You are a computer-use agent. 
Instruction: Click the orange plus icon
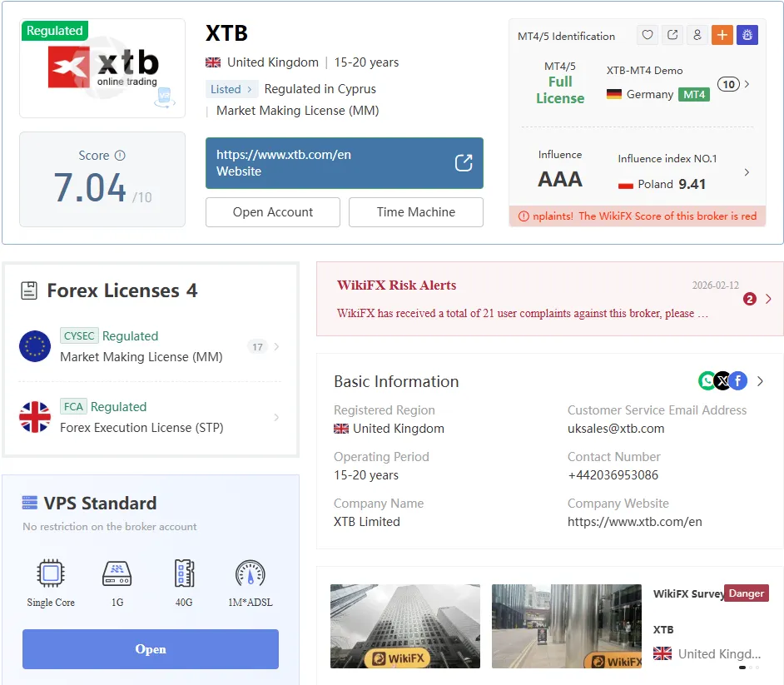point(722,35)
